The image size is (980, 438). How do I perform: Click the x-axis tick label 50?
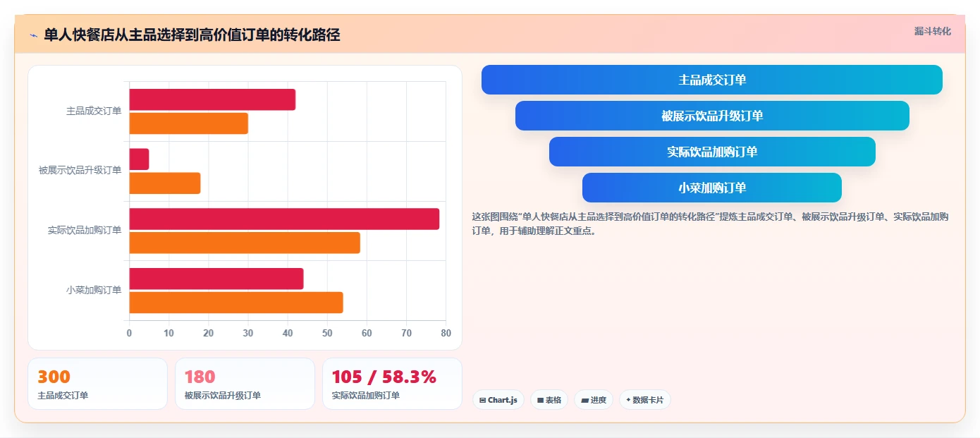tap(327, 333)
